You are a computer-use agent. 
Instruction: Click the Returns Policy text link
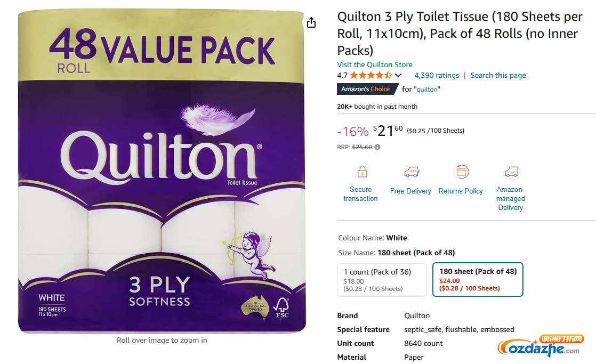460,191
